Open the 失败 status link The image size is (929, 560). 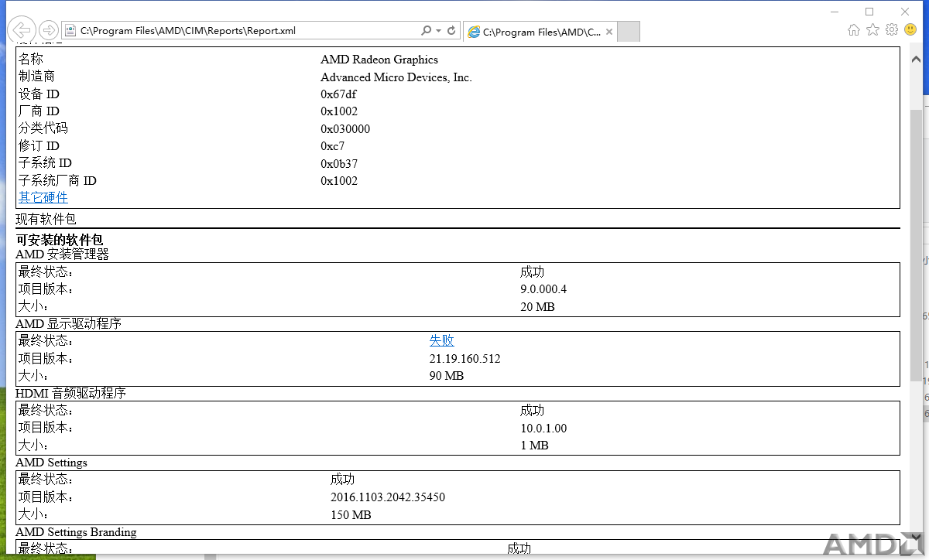[x=442, y=340]
